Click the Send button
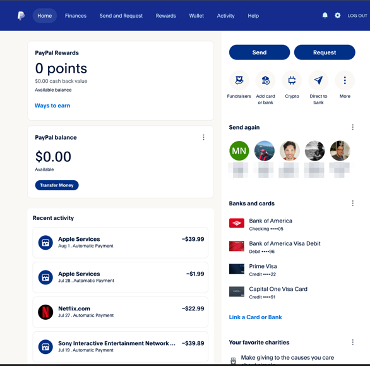Screen dimensions: 370x366 (x=259, y=52)
